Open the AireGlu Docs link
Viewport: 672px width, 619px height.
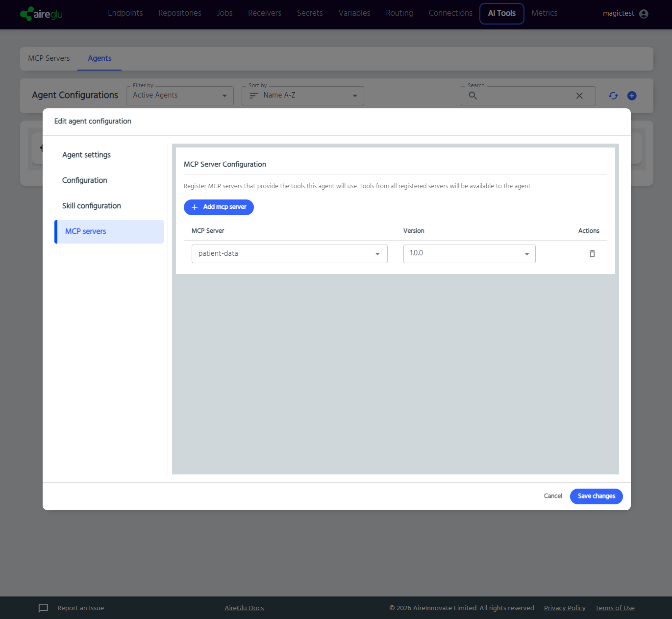tap(244, 608)
